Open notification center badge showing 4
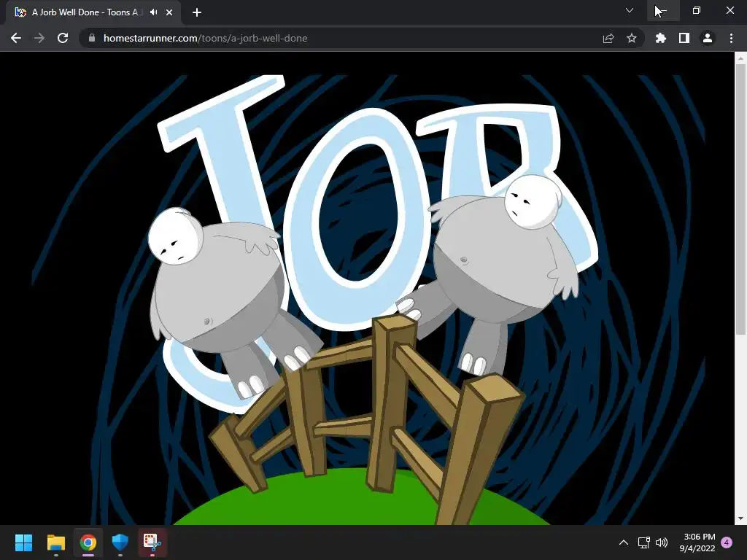Screen dimensions: 747x560 click(x=727, y=542)
